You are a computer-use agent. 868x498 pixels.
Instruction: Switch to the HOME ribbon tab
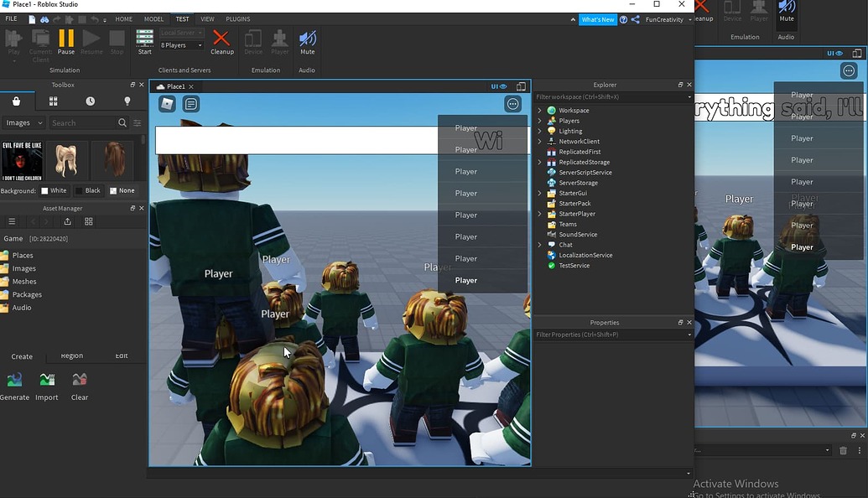[123, 18]
